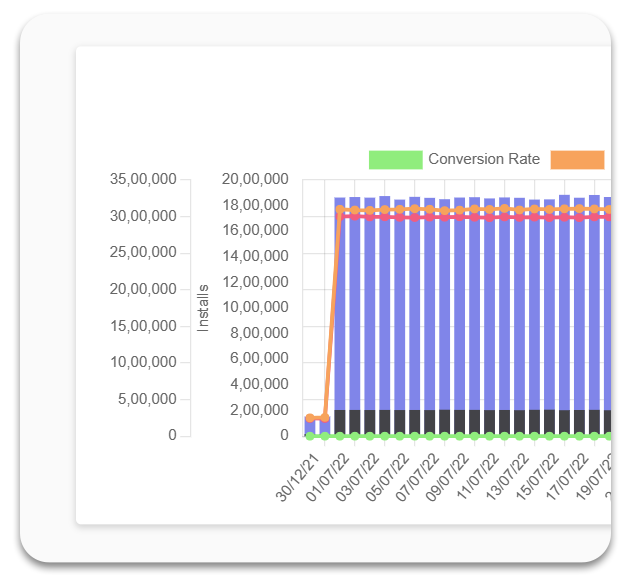Click the 2,00,000 Installs axis value

259,410
